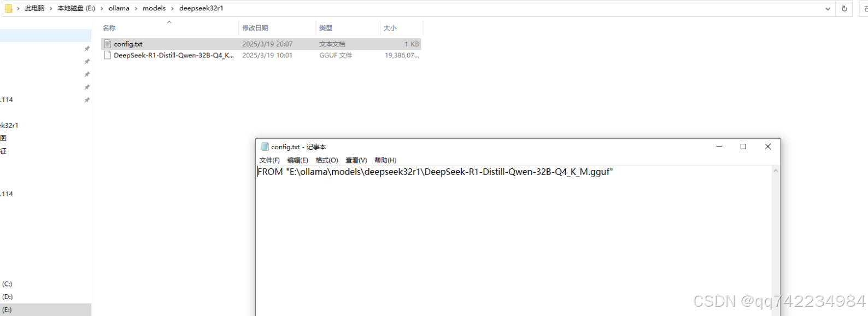Open the 帮助(H) menu in Notepad
The height and width of the screenshot is (316, 868).
[385, 160]
